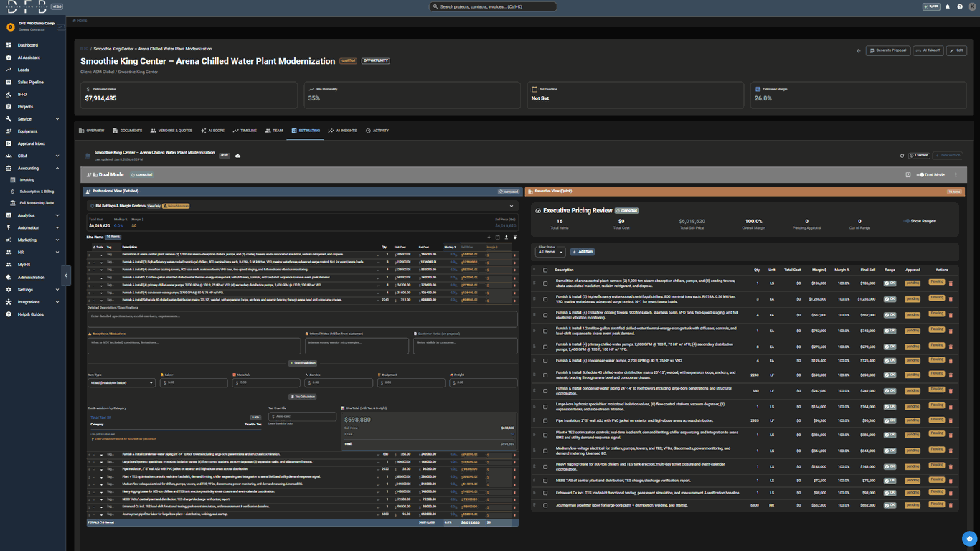The image size is (980, 551).
Task: Check the crossflow cooling towers row checkbox
Action: point(545,315)
